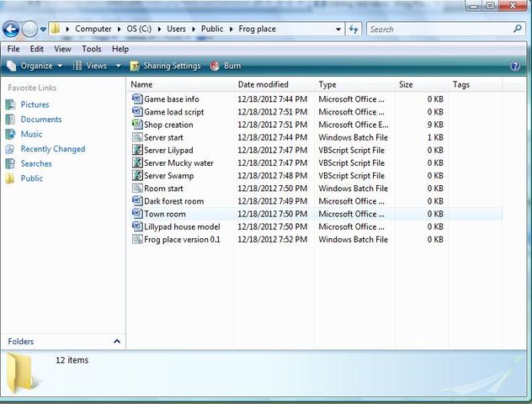This screenshot has height=404, width=532.
Task: Open the Music favorite link
Action: (31, 134)
